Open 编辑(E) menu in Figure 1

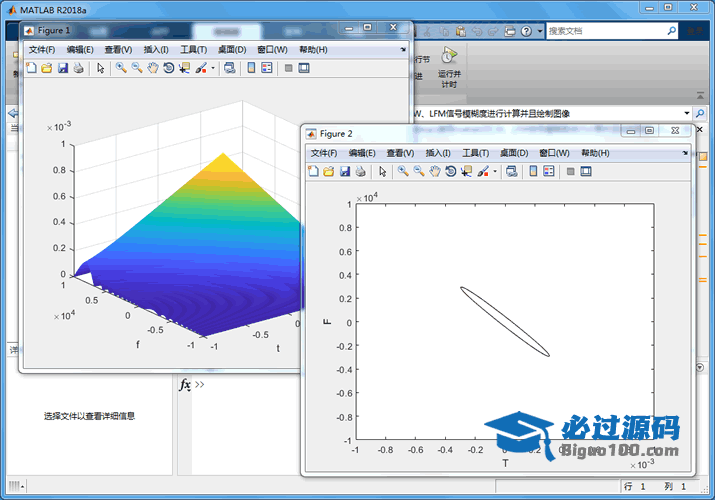[80, 50]
